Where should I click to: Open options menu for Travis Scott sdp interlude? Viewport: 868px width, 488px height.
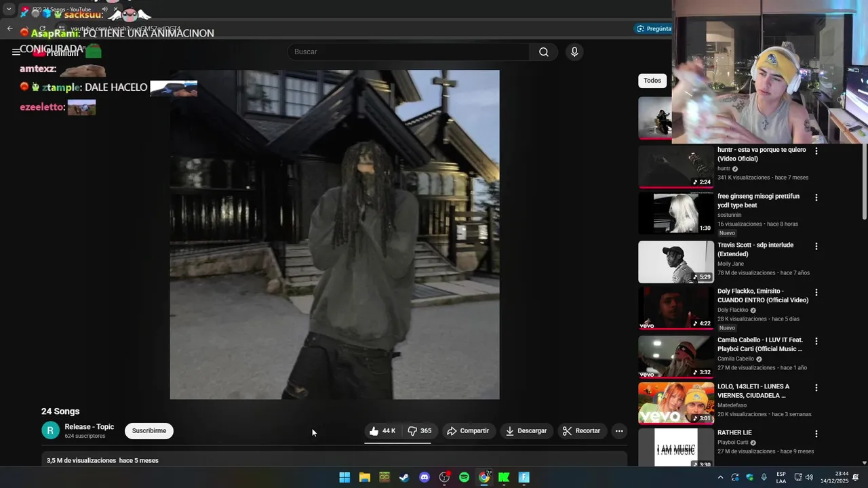pyautogui.click(x=816, y=247)
